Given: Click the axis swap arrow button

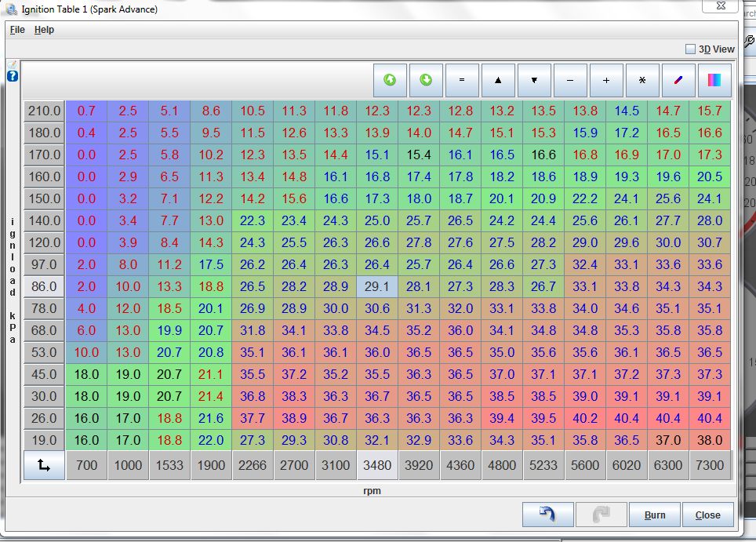Looking at the screenshot, I should 44,465.
